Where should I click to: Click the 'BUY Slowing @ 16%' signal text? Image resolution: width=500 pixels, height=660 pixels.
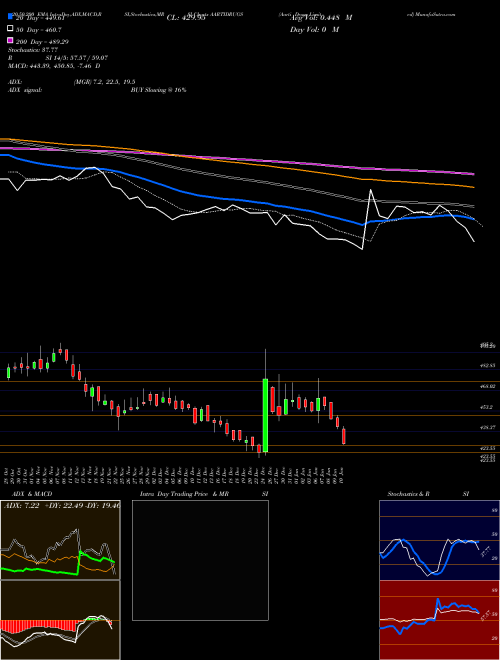[x=158, y=90]
